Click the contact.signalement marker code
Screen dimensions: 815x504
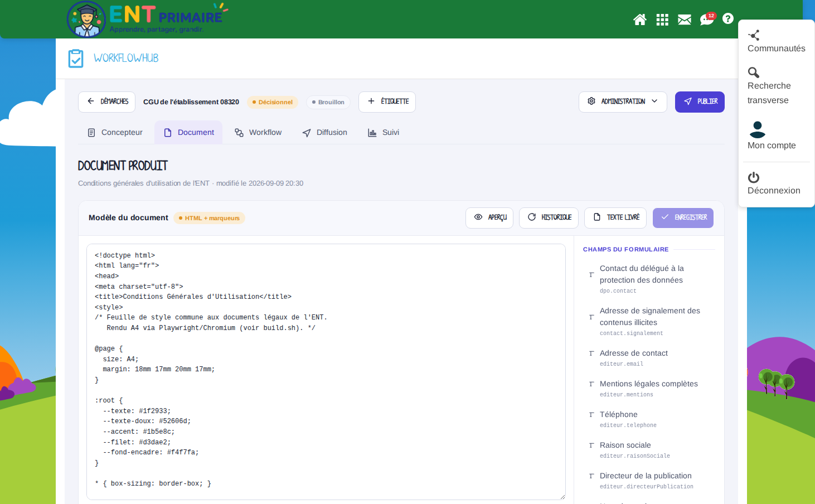[x=631, y=333]
